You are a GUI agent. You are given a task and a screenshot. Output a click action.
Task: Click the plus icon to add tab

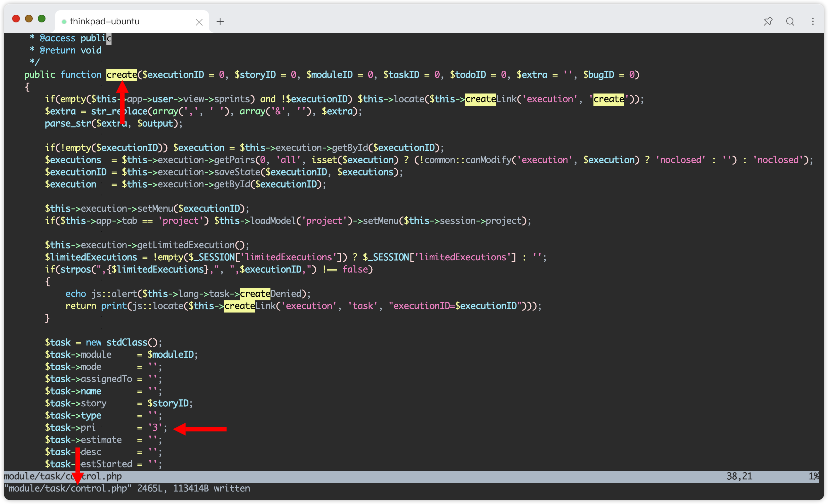coord(220,22)
